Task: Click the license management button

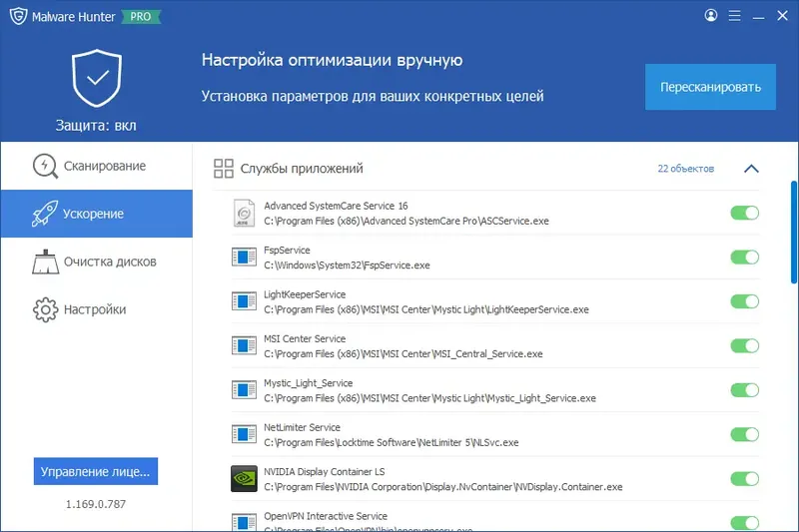Action: (96, 471)
